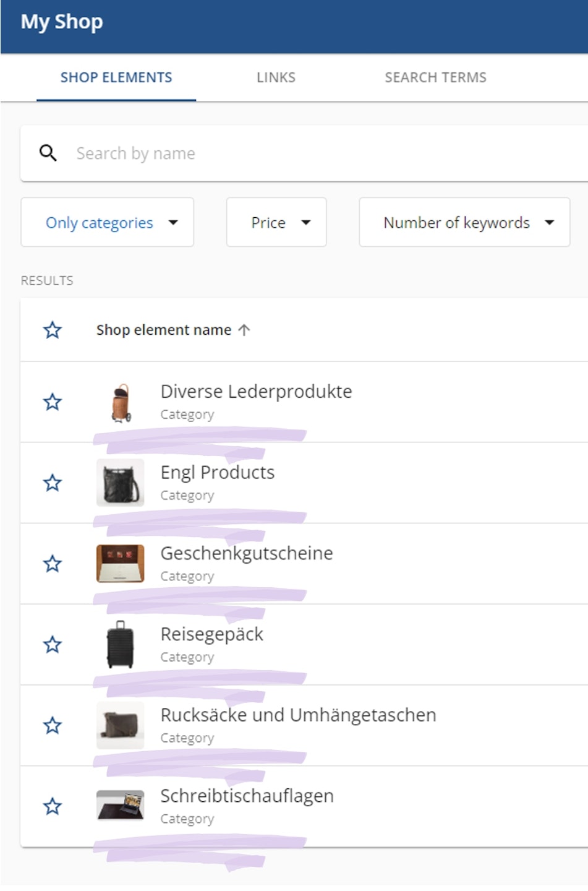Open the Number of keywords dropdown
This screenshot has width=588, height=891.
click(x=464, y=222)
